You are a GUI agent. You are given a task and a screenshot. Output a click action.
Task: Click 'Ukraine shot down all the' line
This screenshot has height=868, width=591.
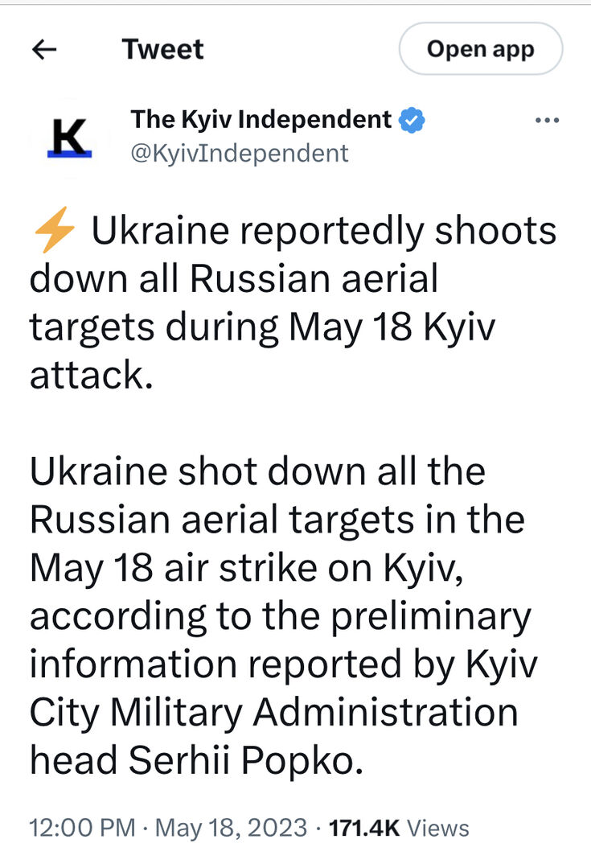point(257,471)
